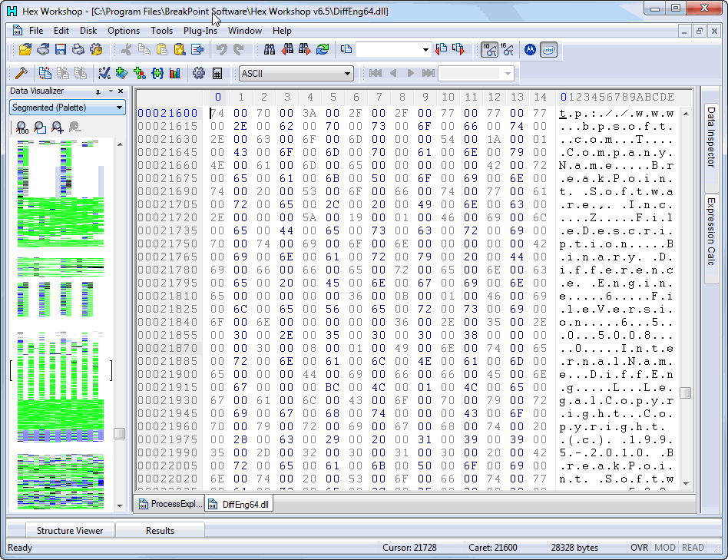Open the Structure Viewer tab
Viewport: 728px width, 560px height.
[70, 530]
